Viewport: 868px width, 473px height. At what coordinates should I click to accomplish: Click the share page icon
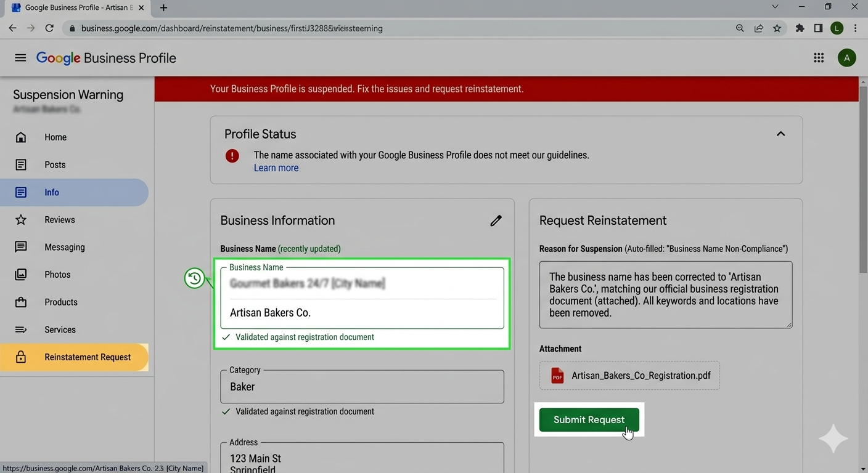[758, 28]
